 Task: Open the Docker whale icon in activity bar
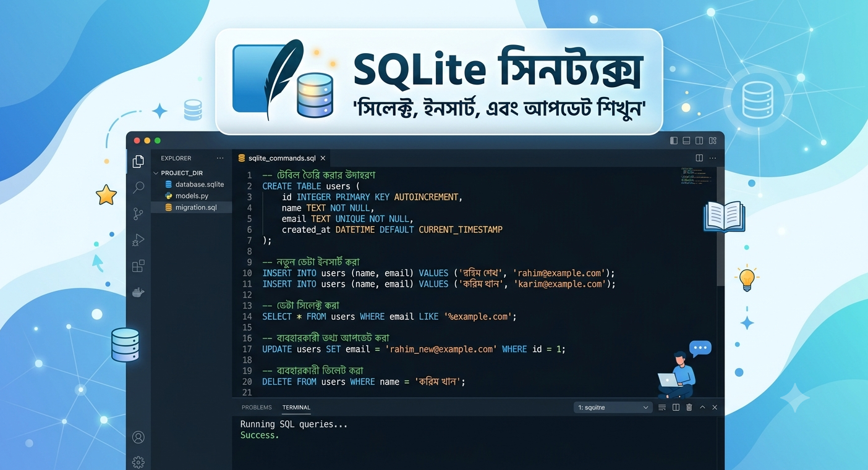tap(138, 292)
